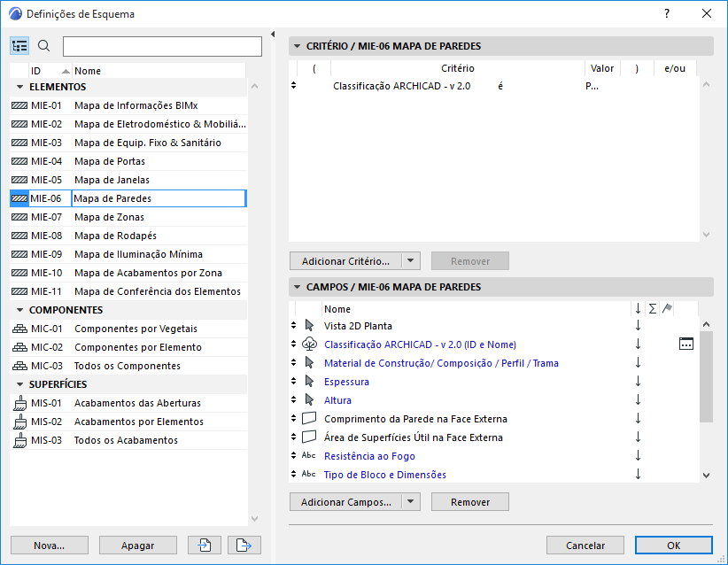
Task: Click the Nome column header in scheme list
Action: click(x=159, y=71)
